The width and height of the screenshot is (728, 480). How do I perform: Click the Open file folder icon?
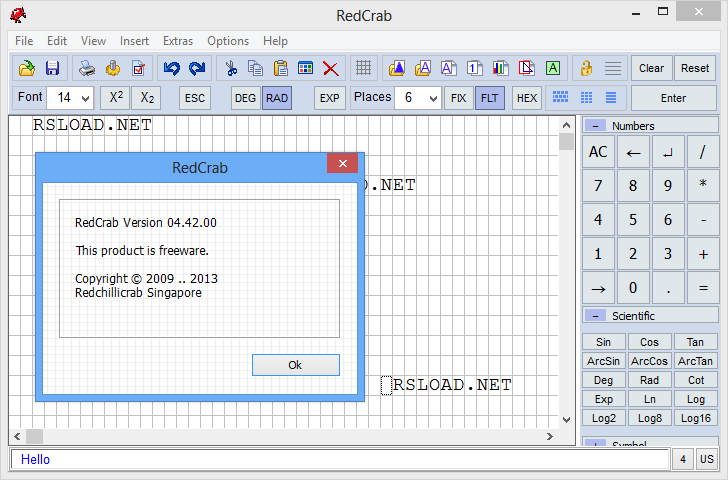tap(26, 68)
